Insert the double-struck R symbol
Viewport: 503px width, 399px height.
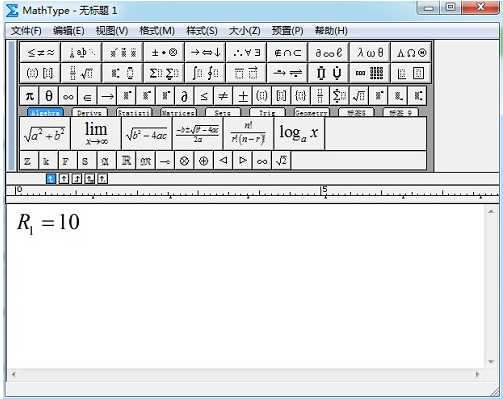click(126, 161)
